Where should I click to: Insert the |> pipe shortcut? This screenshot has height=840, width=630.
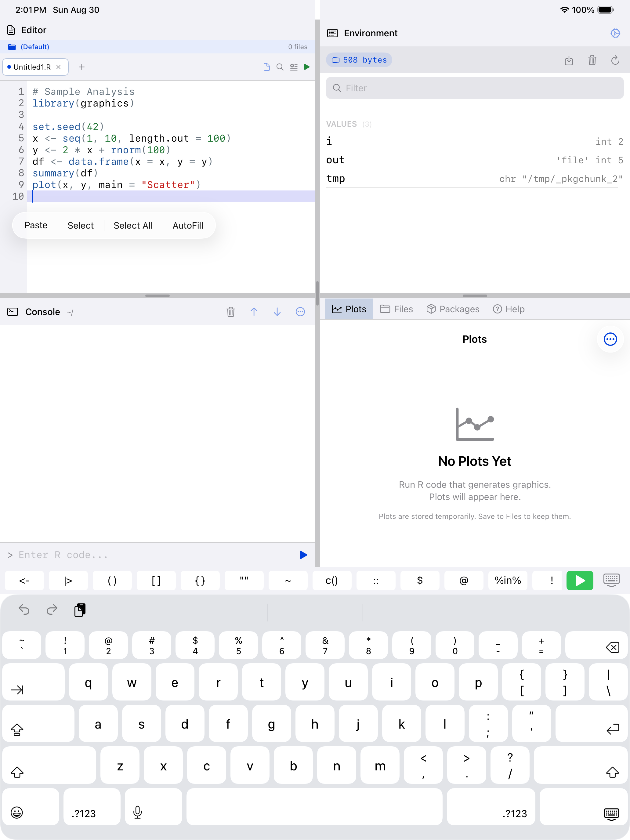tap(68, 580)
